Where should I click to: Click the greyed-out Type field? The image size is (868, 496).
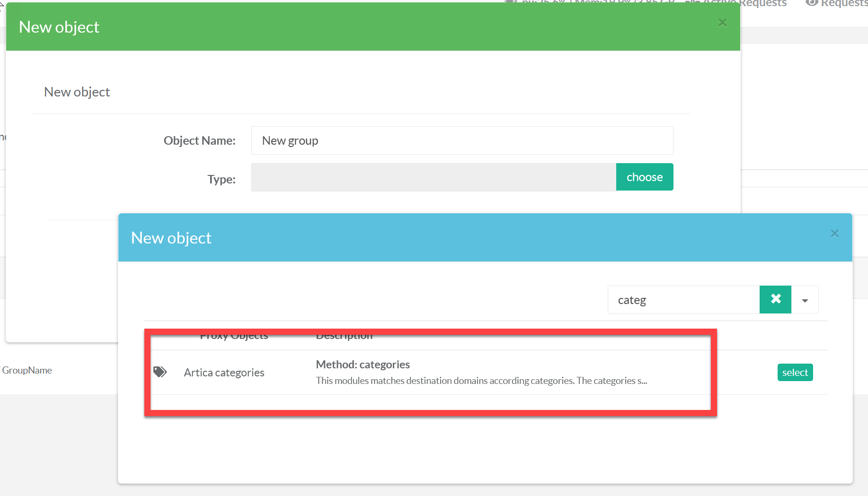pos(433,177)
